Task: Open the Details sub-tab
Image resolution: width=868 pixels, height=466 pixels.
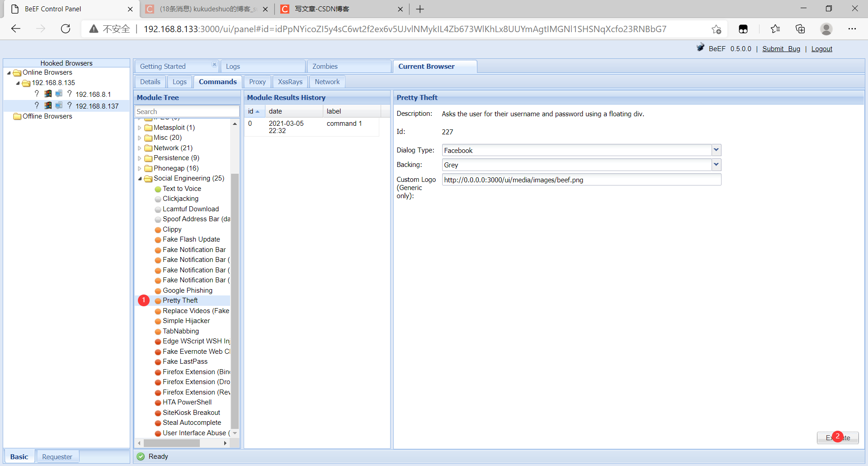Action: [x=150, y=82]
